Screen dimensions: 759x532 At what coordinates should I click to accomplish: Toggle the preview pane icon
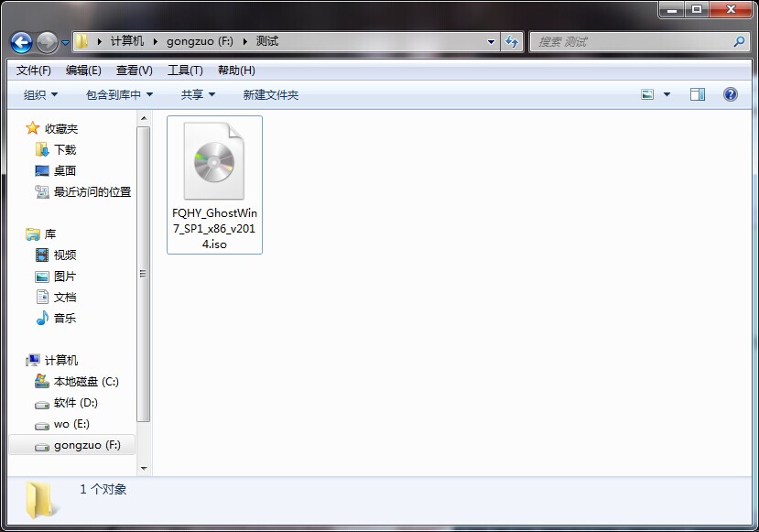pyautogui.click(x=698, y=94)
